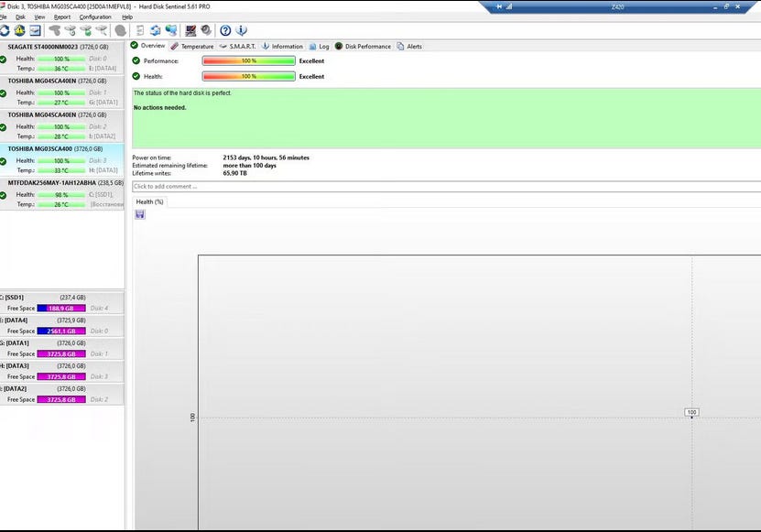Select the E: [DATA4] partition
The height and width of the screenshot is (532, 761).
[62, 326]
